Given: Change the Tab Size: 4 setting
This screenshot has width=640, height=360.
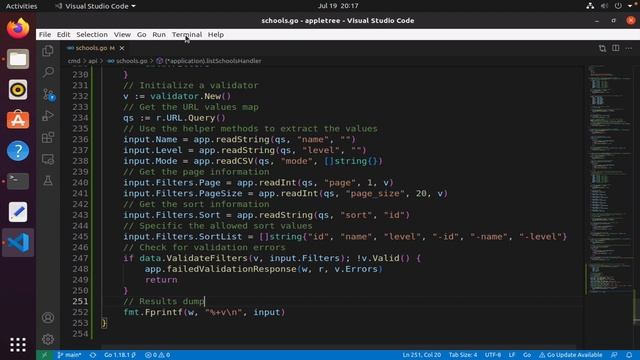Looking at the screenshot, I should pos(463,355).
